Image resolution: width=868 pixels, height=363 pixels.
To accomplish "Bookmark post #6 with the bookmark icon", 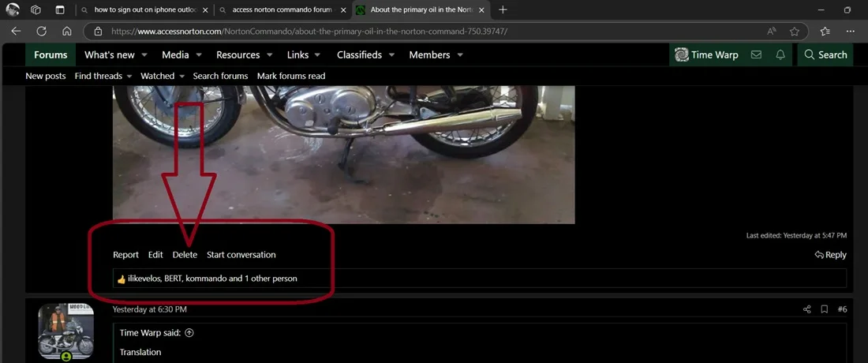I will pyautogui.click(x=825, y=309).
